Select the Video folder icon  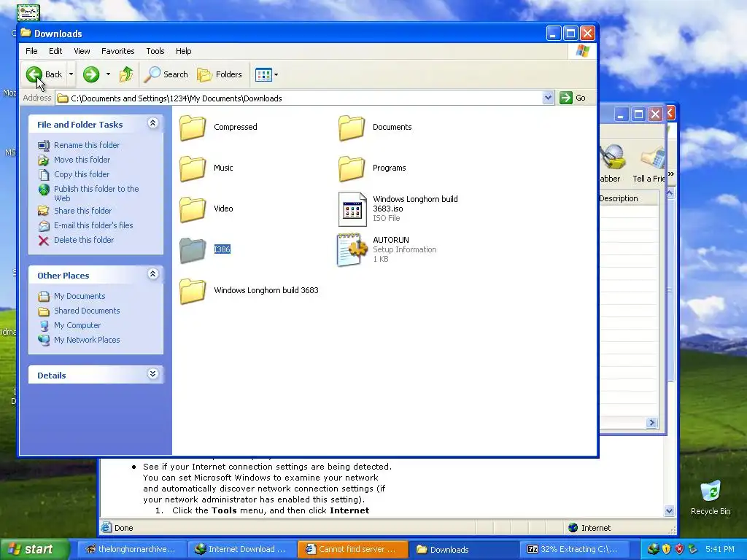pos(193,209)
